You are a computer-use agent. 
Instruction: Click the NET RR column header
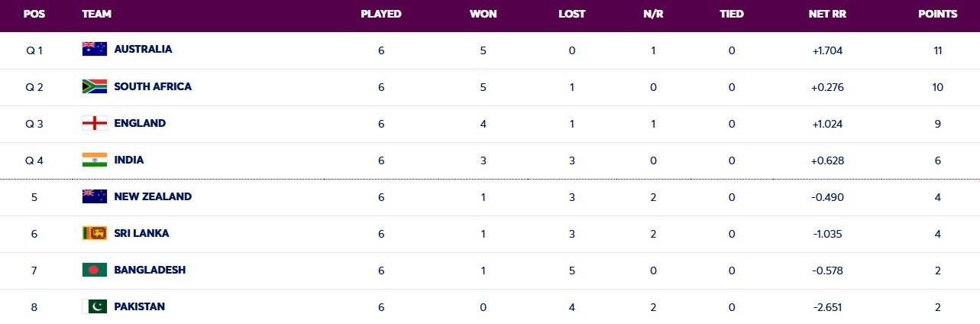pos(828,14)
